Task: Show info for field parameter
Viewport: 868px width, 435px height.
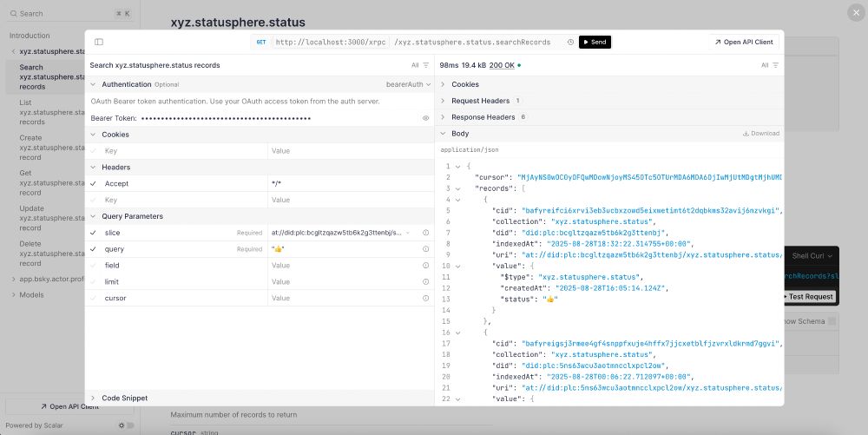Action: 425,266
